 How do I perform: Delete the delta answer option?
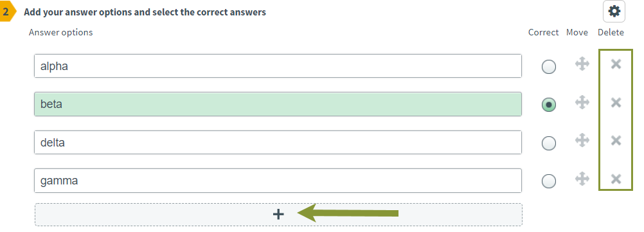click(616, 141)
